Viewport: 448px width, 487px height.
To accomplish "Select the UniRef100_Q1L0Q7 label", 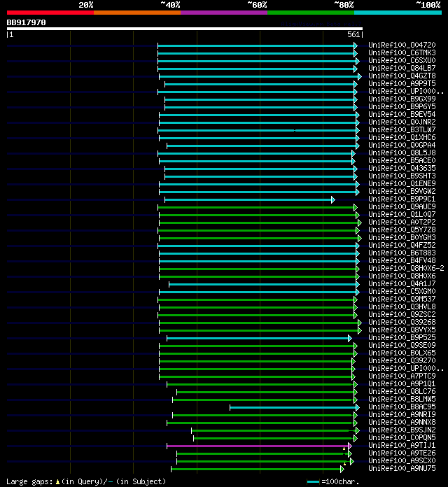I will [402, 214].
